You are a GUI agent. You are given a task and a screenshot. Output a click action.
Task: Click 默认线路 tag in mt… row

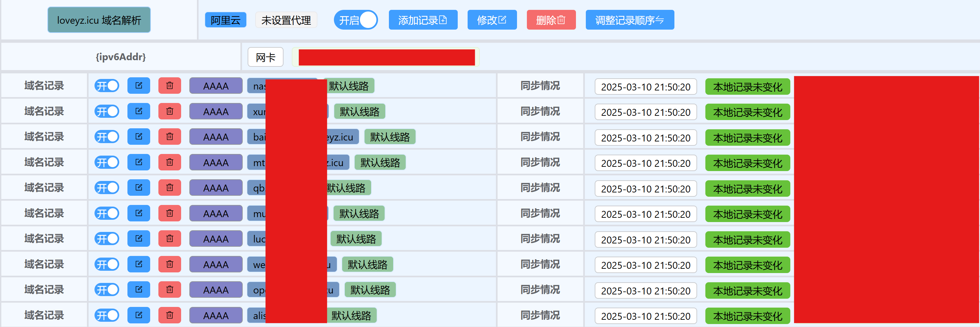(x=380, y=163)
